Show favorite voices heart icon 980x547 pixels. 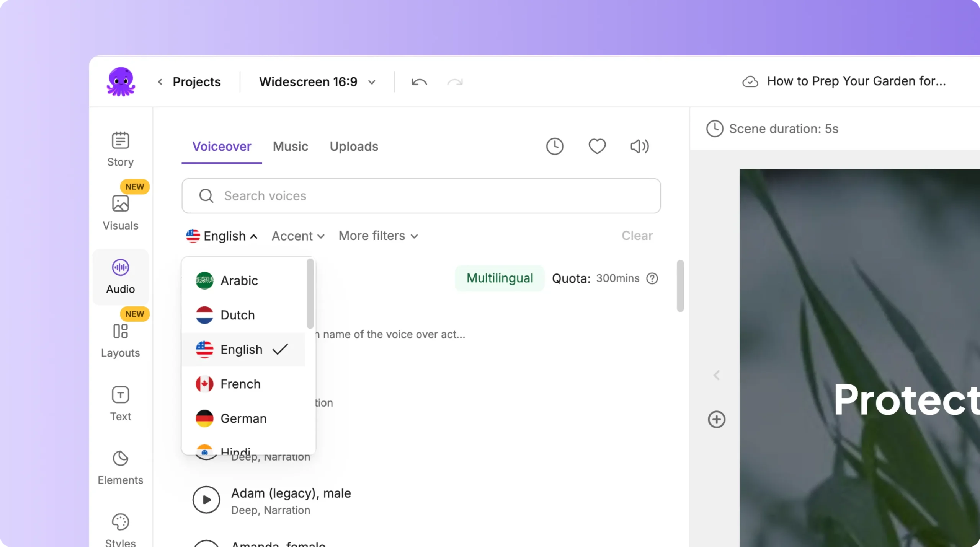point(597,146)
